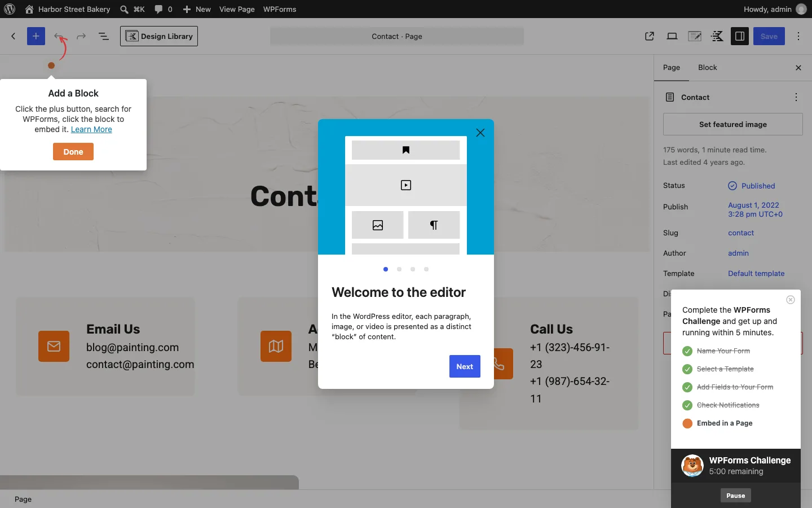This screenshot has height=508, width=812.
Task: Open the WPForms admin bar menu
Action: 280,9
